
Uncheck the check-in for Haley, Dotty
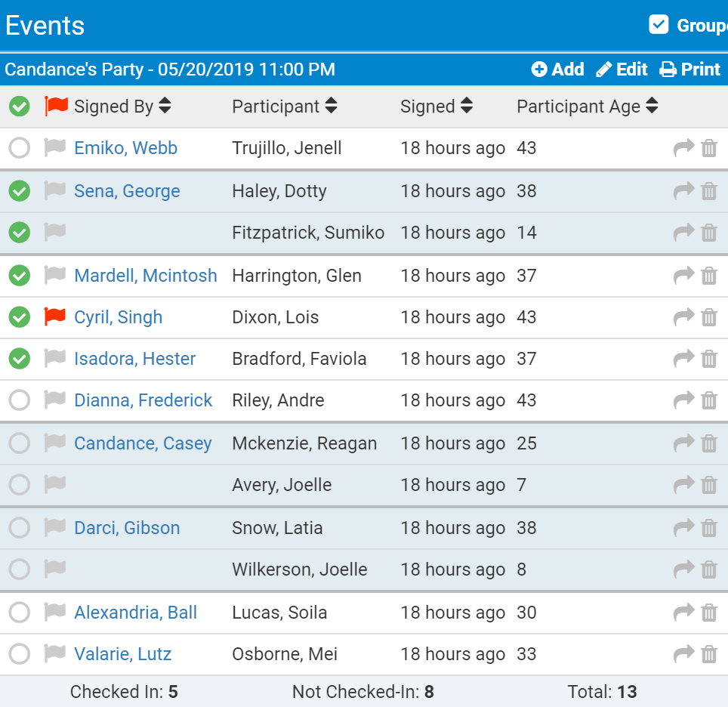(19, 191)
